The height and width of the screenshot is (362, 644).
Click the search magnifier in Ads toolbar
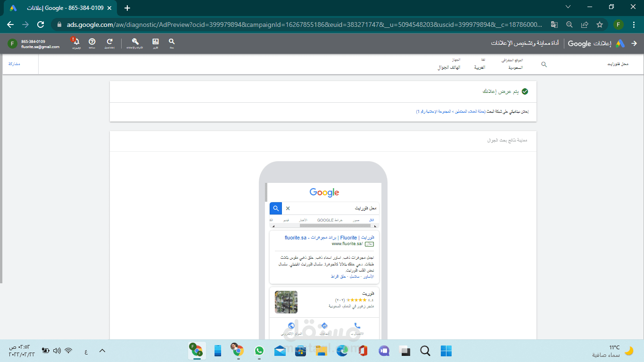pyautogui.click(x=172, y=42)
